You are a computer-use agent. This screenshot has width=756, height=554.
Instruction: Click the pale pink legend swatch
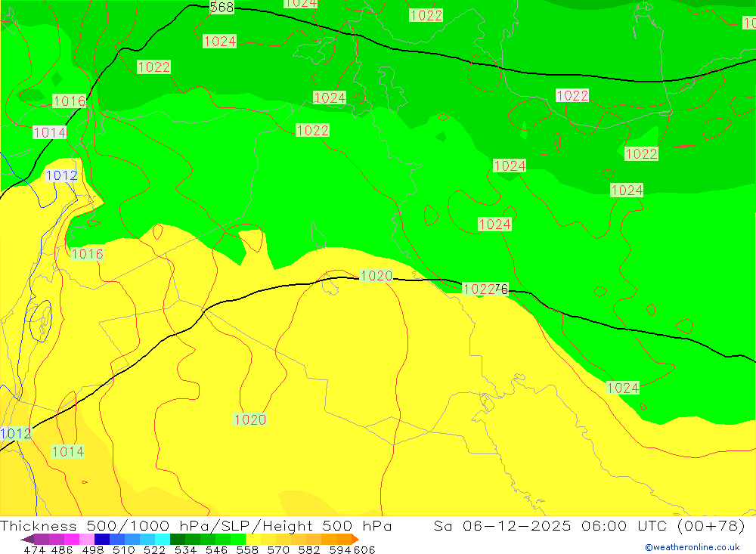tap(87, 539)
